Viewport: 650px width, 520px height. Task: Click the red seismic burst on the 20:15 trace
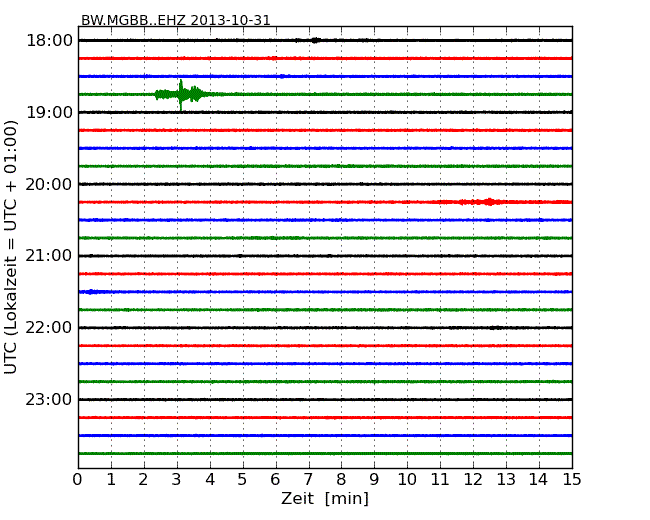pyautogui.click(x=483, y=202)
